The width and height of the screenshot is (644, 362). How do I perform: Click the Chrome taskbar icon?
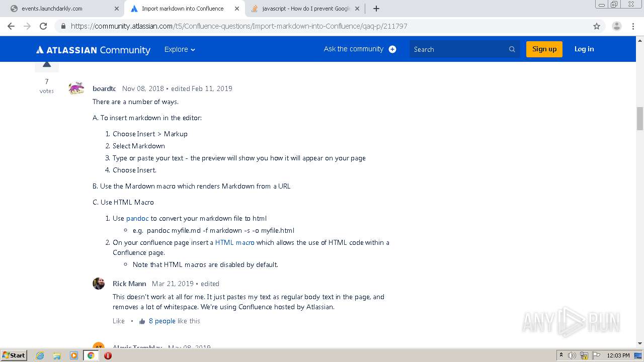coord(91,355)
